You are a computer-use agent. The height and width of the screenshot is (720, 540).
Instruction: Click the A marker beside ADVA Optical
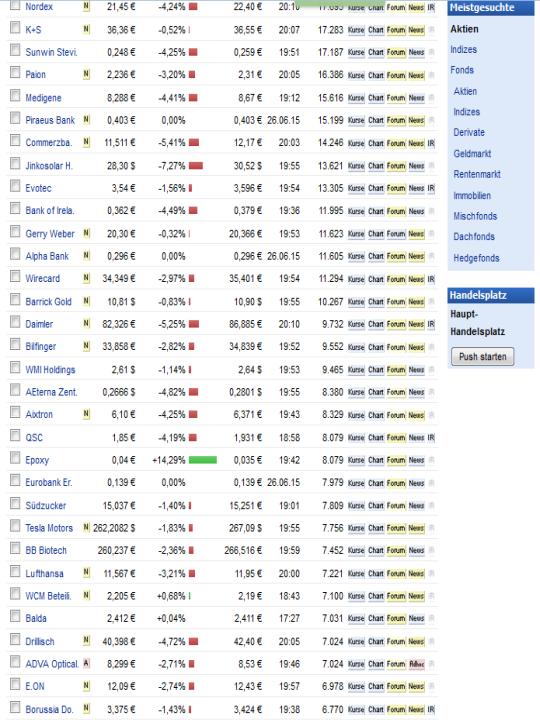[86, 663]
